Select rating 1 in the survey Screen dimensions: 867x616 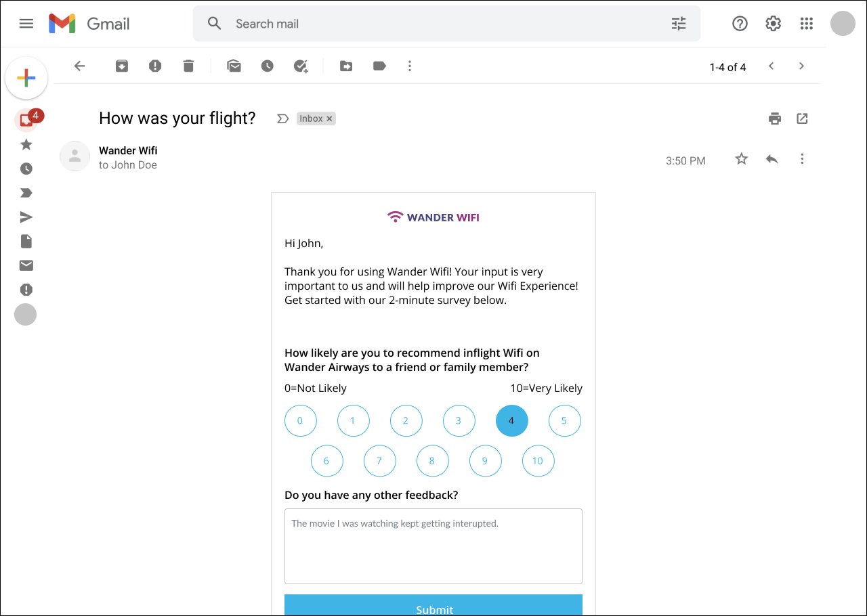tap(353, 421)
